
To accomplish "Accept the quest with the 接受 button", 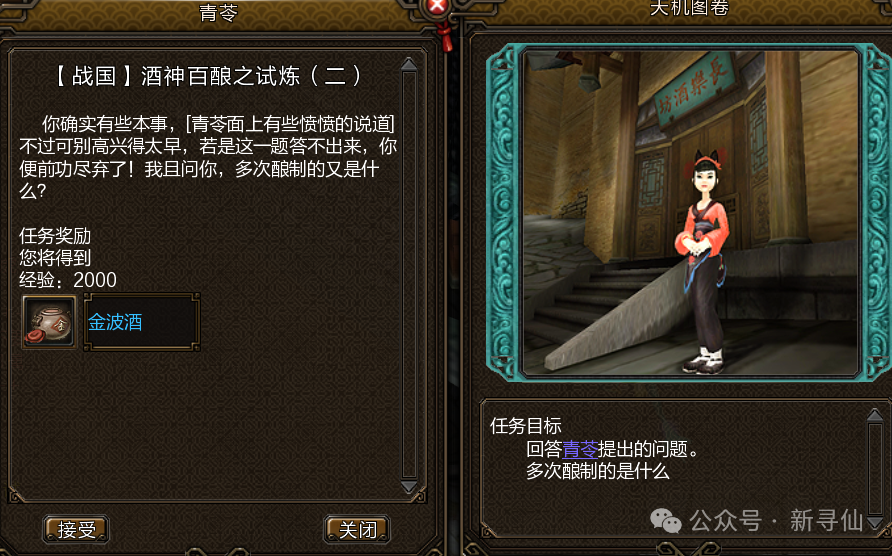I will pyautogui.click(x=76, y=529).
